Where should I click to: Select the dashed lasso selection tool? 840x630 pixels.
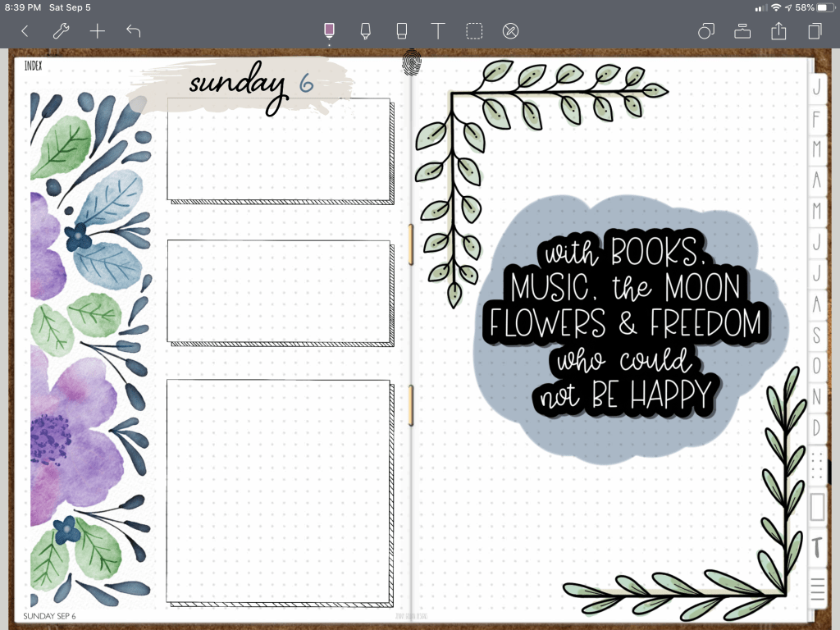coord(474,31)
